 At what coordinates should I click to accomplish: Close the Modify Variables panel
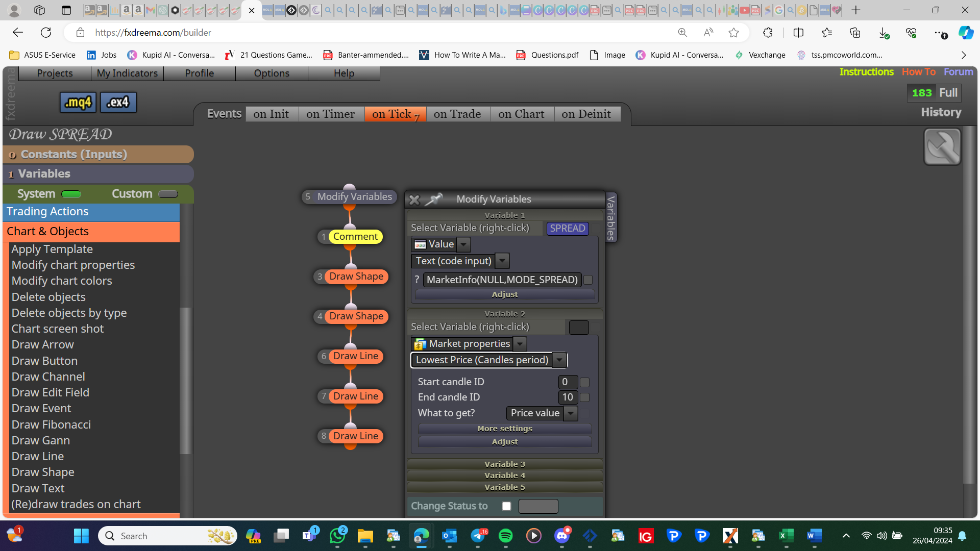point(414,199)
